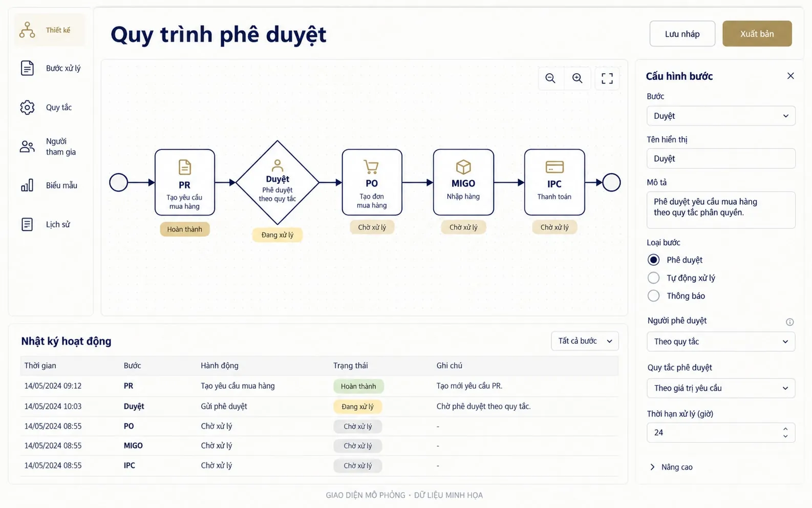Open the Quy tắc phê duyệt dropdown

[721, 388]
